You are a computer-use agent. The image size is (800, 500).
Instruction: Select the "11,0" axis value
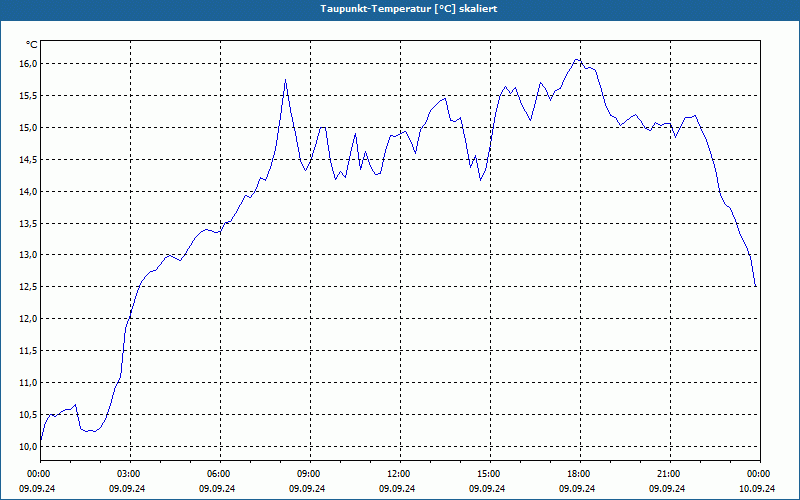coord(29,383)
